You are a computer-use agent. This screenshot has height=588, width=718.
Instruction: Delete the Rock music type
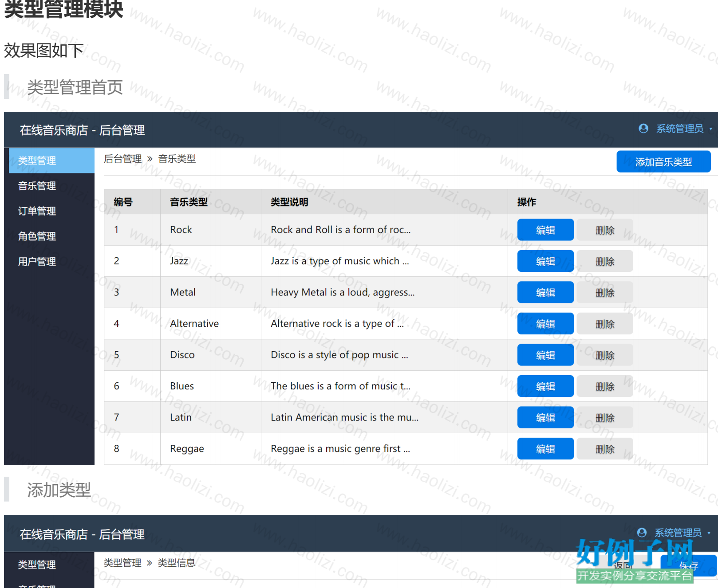pyautogui.click(x=605, y=230)
